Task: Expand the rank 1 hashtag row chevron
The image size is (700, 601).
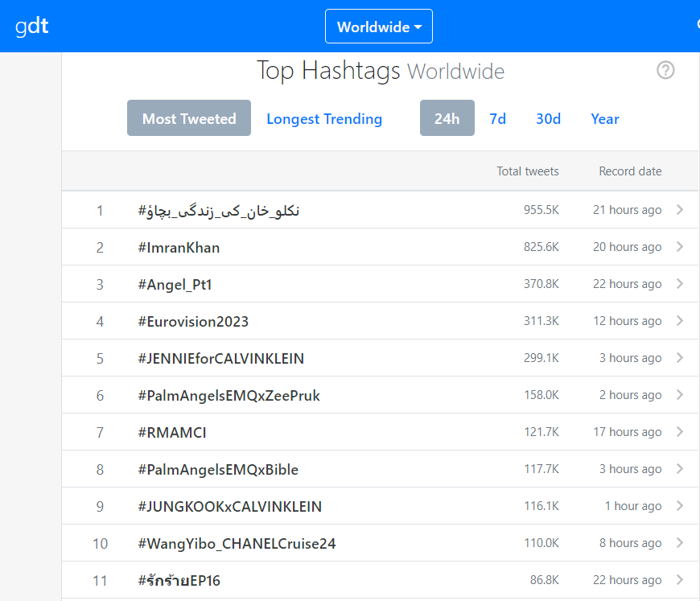Action: 679,209
